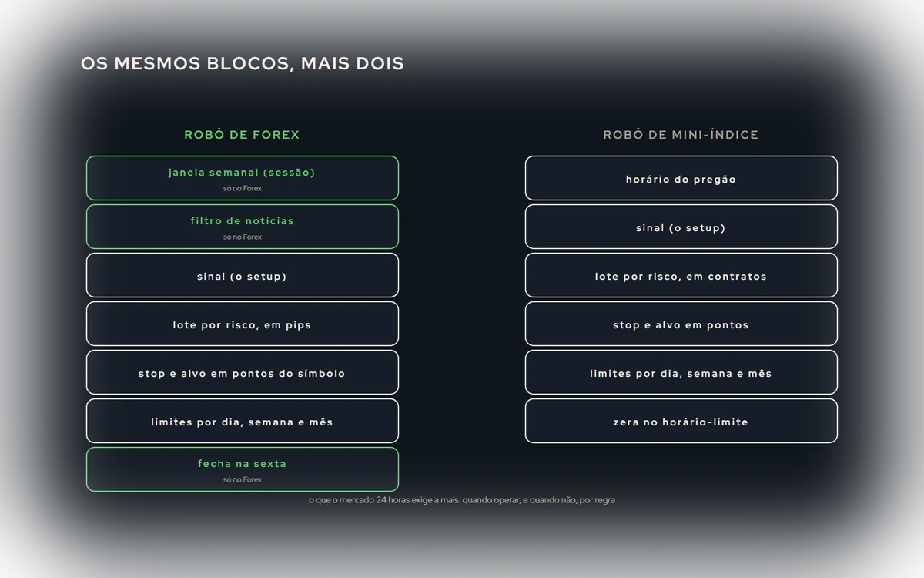Select Forex 'limites por dia, semana e mês'

pyautogui.click(x=243, y=421)
